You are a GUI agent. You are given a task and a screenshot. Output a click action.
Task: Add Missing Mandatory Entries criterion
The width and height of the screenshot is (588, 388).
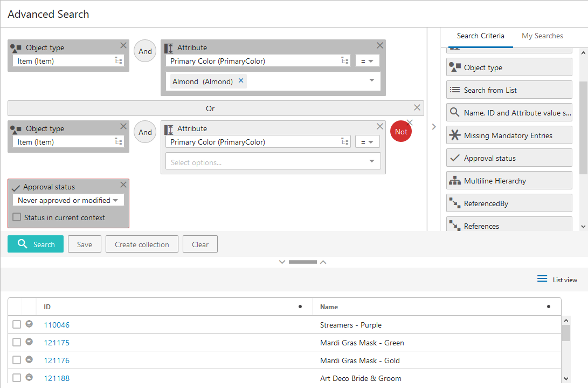(x=509, y=135)
